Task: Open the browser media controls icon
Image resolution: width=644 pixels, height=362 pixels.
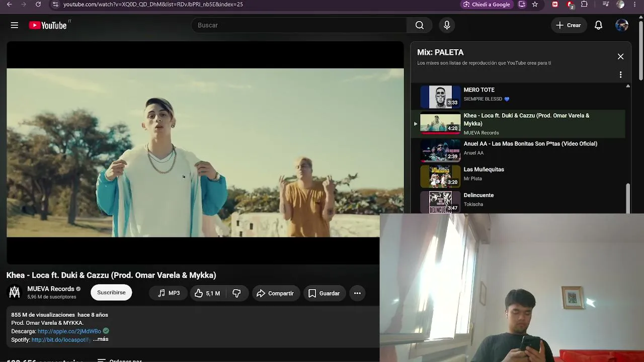Action: 606,5
